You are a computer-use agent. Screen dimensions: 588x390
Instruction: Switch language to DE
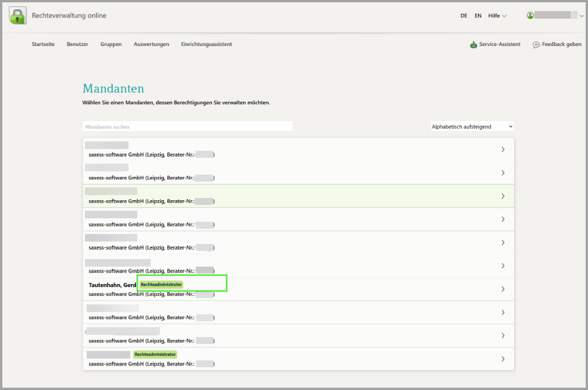(x=464, y=16)
